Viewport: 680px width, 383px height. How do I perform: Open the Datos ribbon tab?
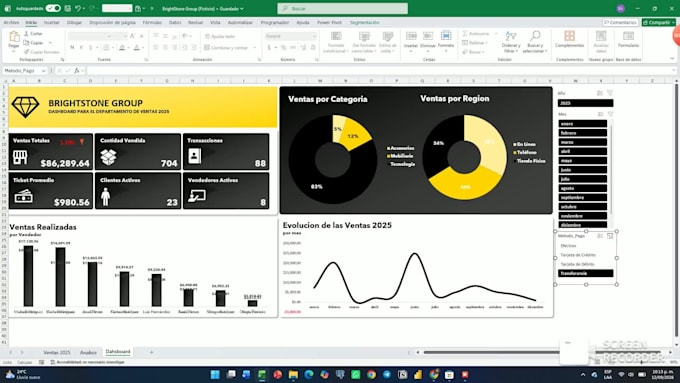pos(175,22)
